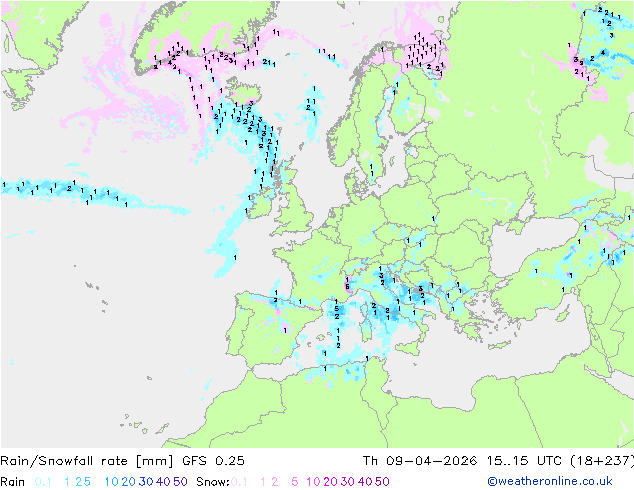The image size is (634, 490).
Task: Click the "(18+237)" forecast run text
Action: (x=602, y=461)
